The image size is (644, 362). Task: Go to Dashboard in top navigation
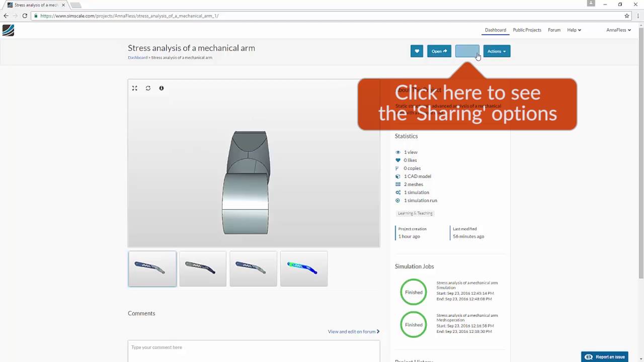(496, 30)
